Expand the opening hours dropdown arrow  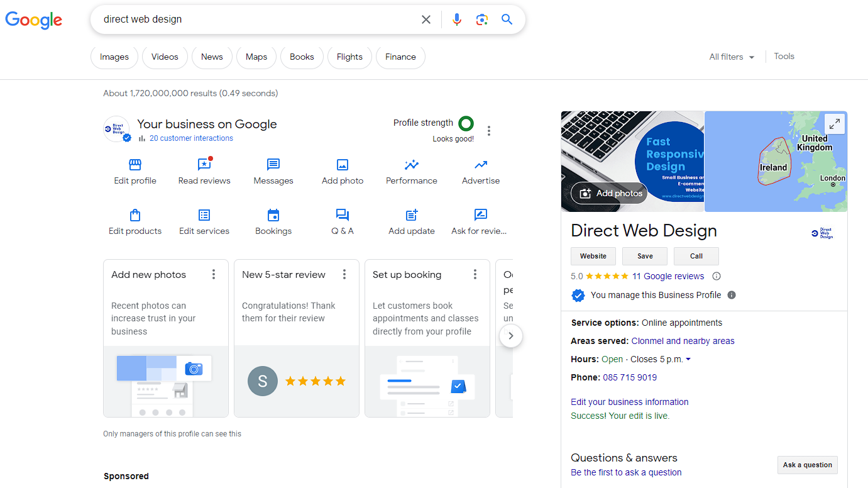click(688, 360)
